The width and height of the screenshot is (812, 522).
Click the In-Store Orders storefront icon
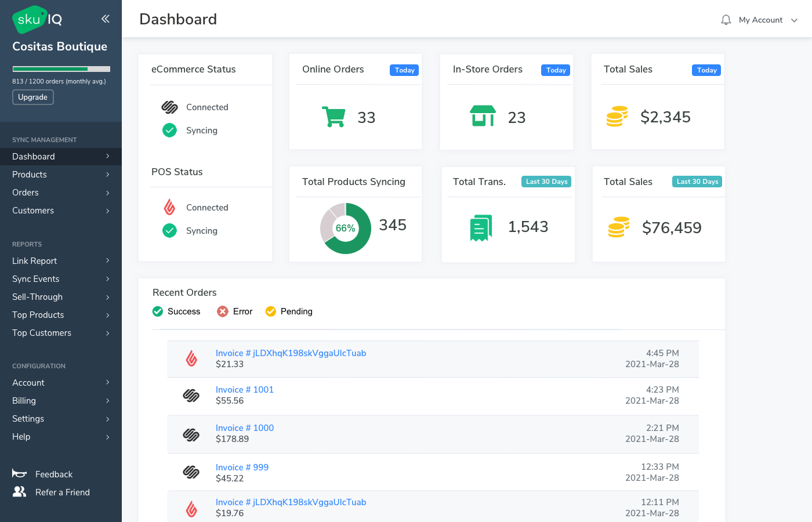tap(483, 116)
